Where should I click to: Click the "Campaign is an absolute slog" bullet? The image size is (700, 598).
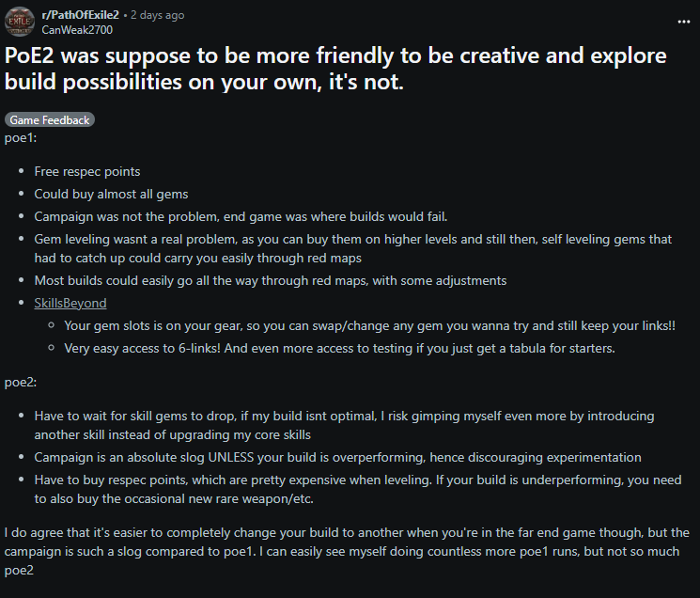337,457
